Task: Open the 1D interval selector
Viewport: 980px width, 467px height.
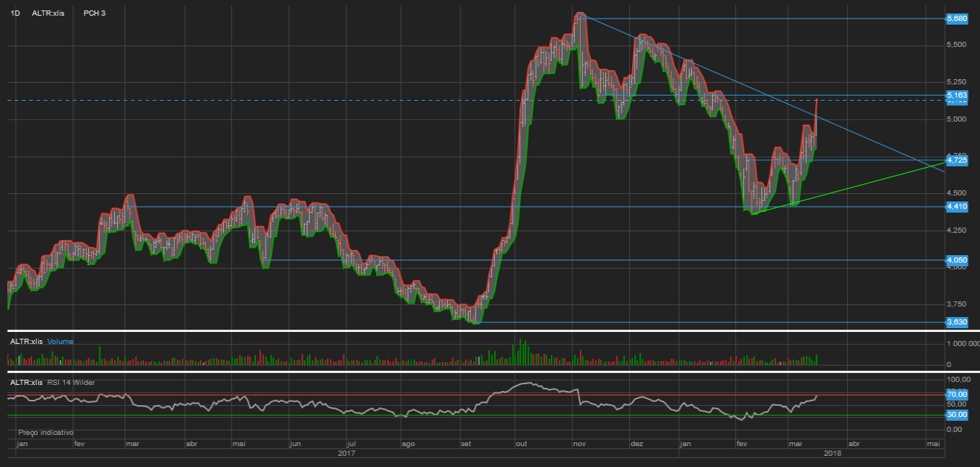Action: coord(15,13)
